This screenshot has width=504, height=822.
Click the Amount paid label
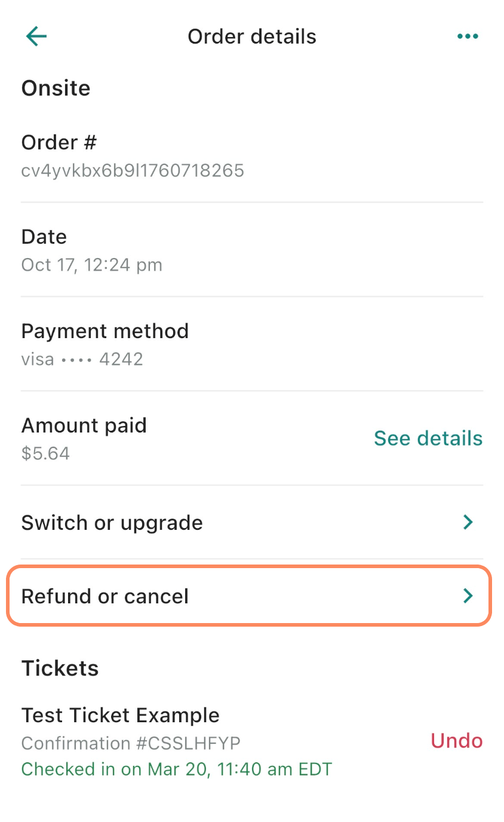point(84,425)
